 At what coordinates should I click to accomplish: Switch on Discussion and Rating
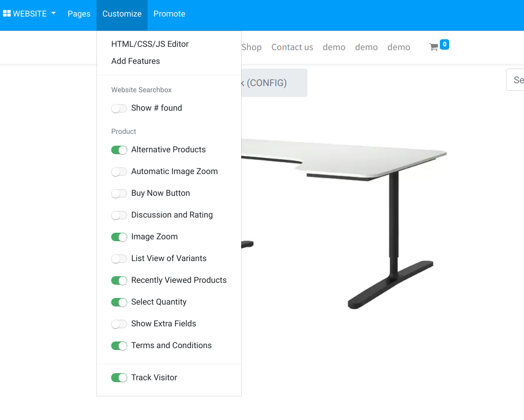tap(119, 215)
